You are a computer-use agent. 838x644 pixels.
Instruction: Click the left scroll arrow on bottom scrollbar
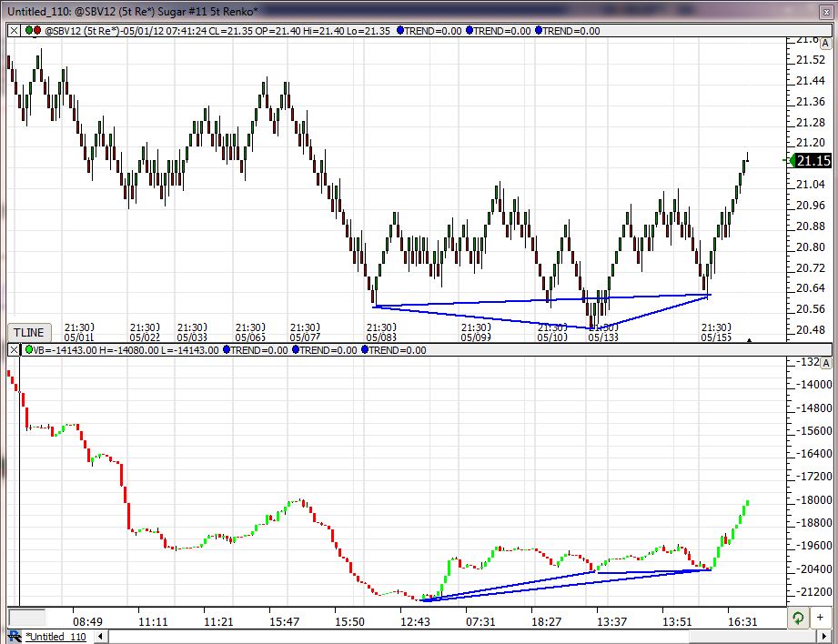click(100, 637)
